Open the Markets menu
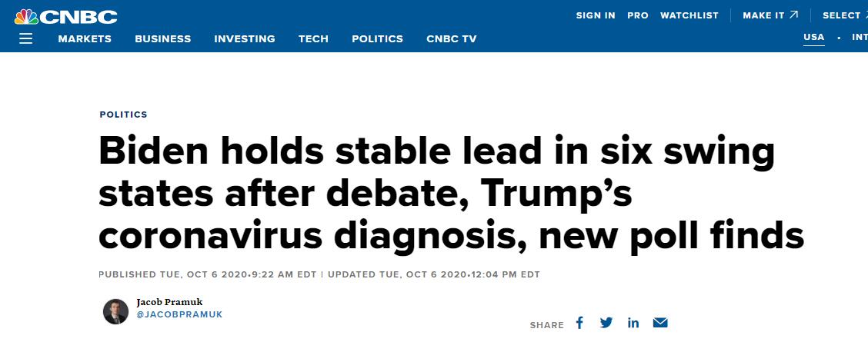 coord(85,39)
